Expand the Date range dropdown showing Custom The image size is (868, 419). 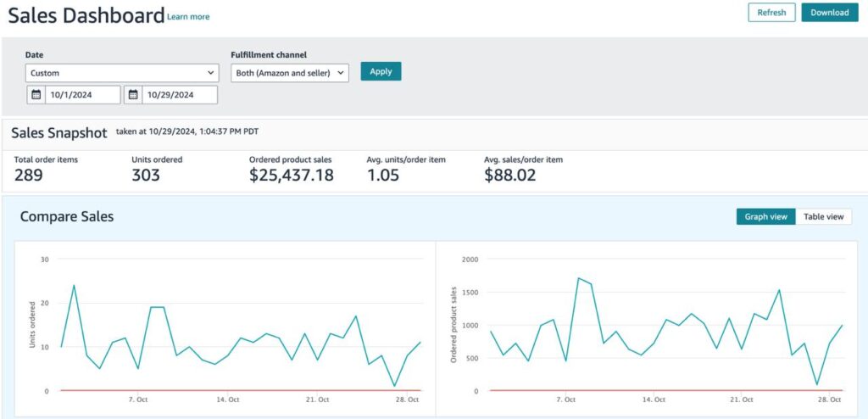[x=121, y=73]
